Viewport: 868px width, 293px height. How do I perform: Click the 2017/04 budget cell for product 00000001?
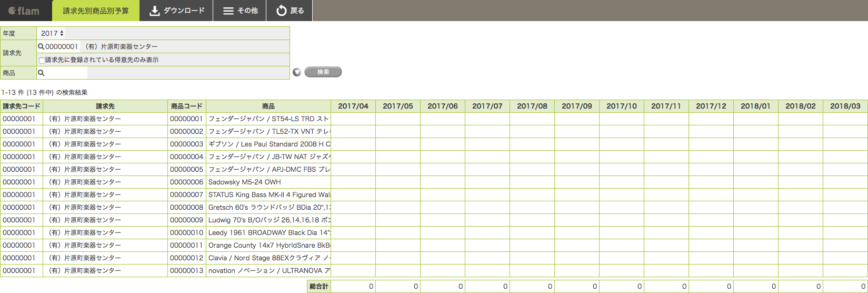353,119
